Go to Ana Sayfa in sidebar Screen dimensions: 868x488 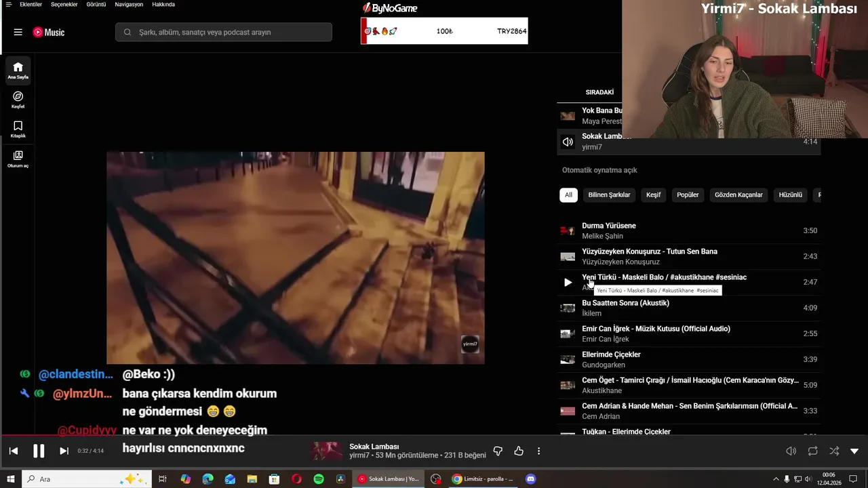click(18, 70)
